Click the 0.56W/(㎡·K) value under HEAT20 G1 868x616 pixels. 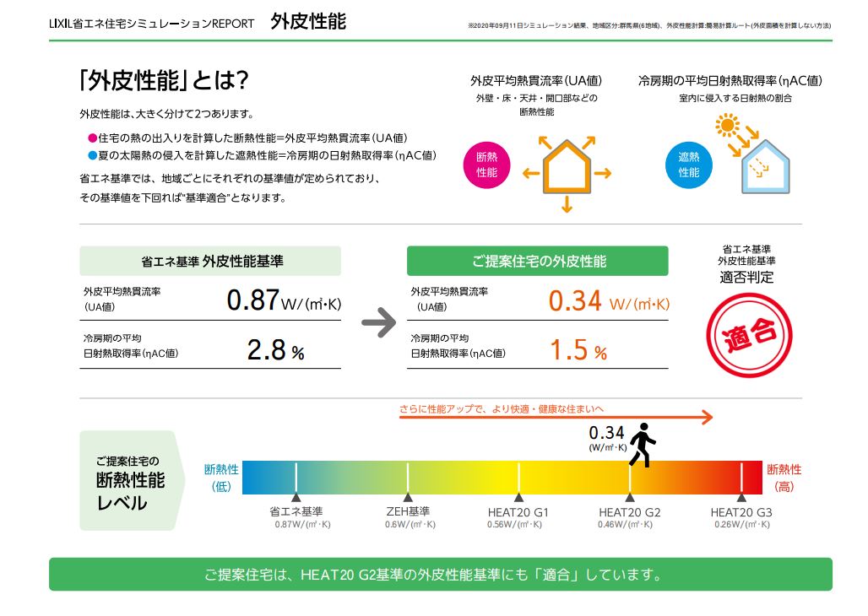point(515,525)
